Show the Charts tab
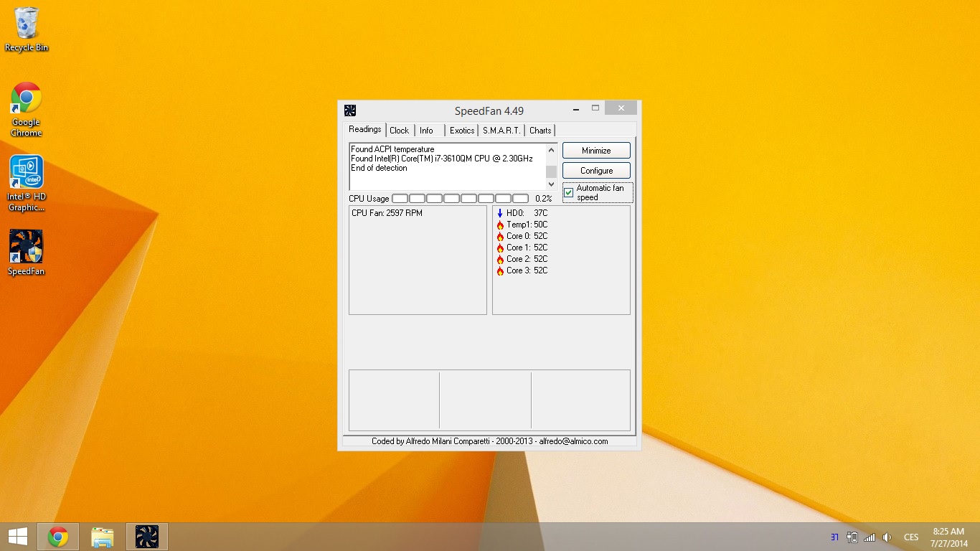 (x=540, y=131)
